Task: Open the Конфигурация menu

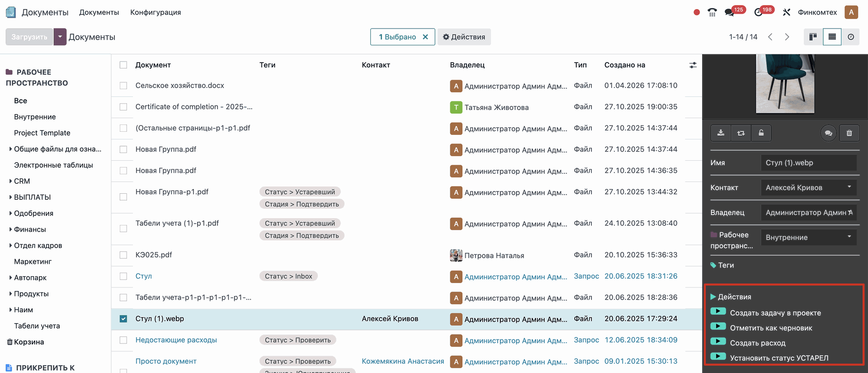Action: tap(156, 13)
